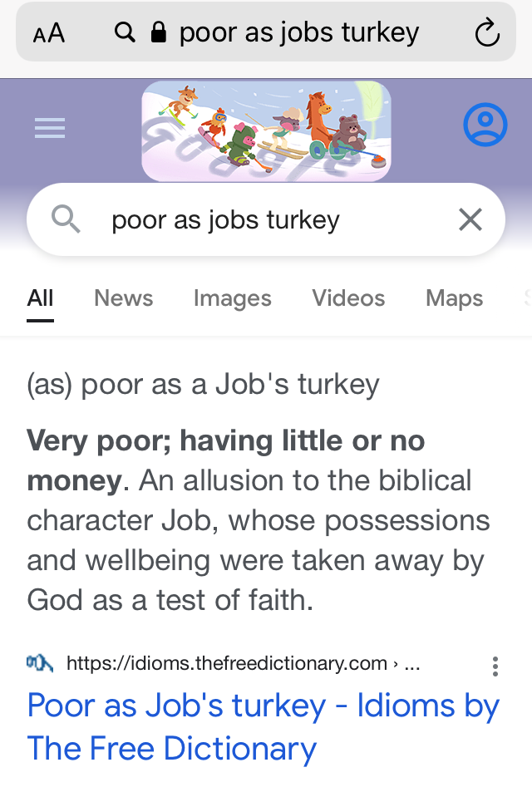The height and width of the screenshot is (787, 532).
Task: Click the magnifier icon in the address bar
Action: (x=126, y=32)
